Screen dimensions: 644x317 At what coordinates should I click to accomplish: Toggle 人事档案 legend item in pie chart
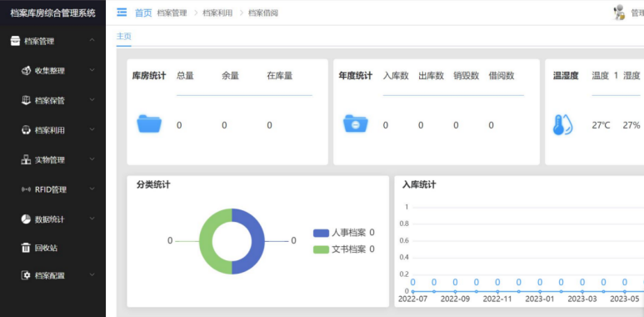[x=344, y=233]
